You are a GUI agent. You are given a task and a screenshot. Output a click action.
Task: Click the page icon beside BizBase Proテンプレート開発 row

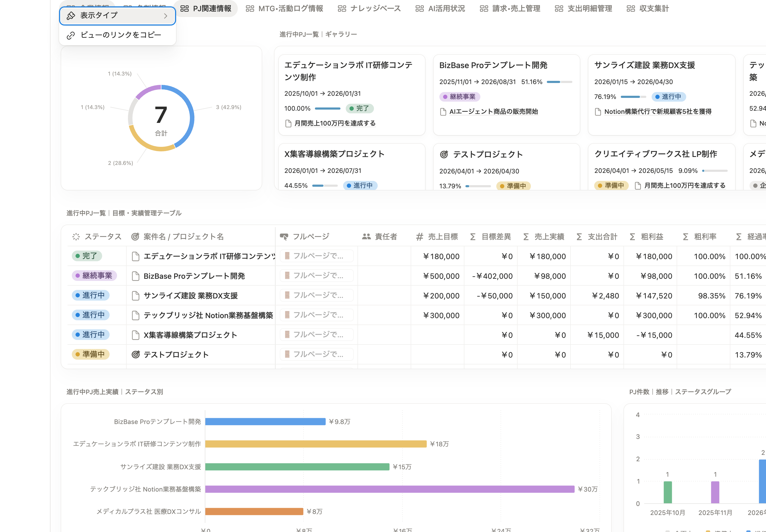(x=135, y=276)
